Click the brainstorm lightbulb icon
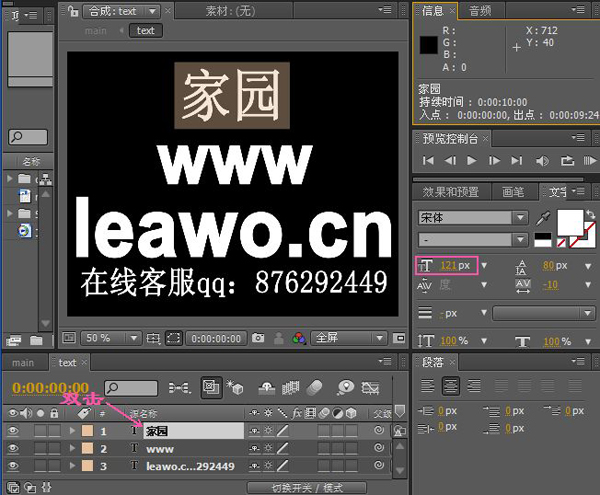The height and width of the screenshot is (495, 600). [346, 388]
